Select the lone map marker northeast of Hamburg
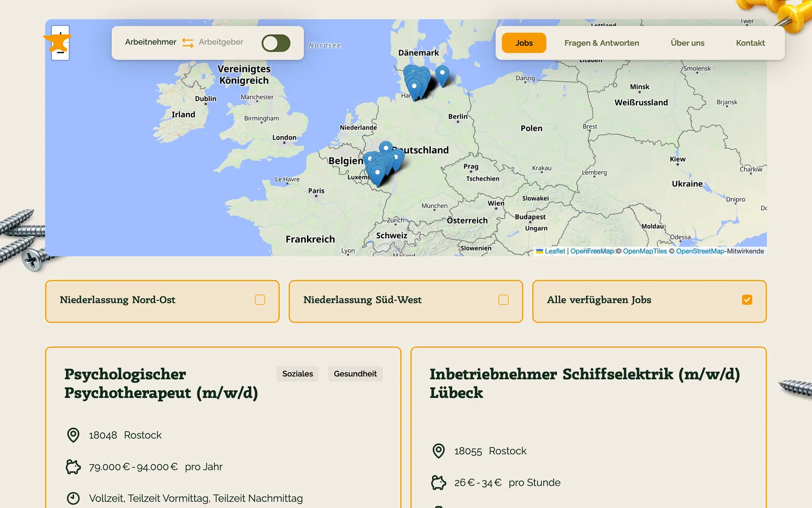 443,75
